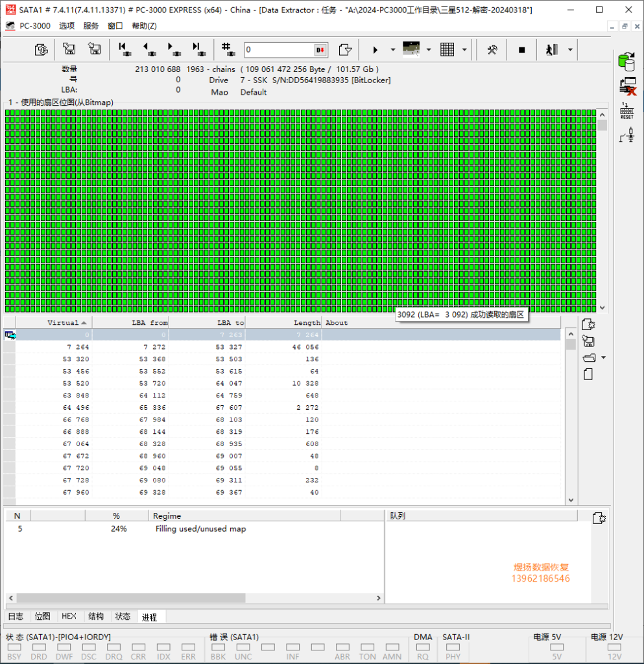Image resolution: width=644 pixels, height=664 pixels.
Task: Click the RESET counter icon in sidebar
Action: click(x=626, y=110)
